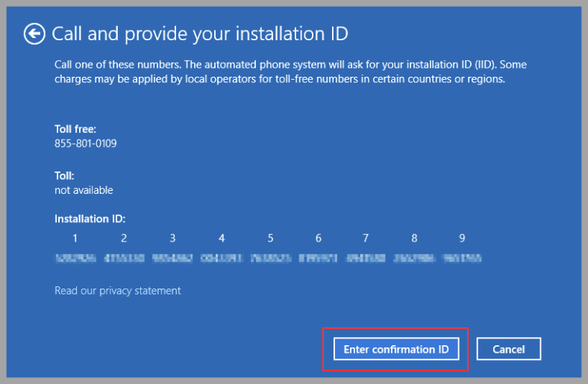This screenshot has height=384, width=588.
Task: Click the back arrow icon
Action: pos(34,34)
